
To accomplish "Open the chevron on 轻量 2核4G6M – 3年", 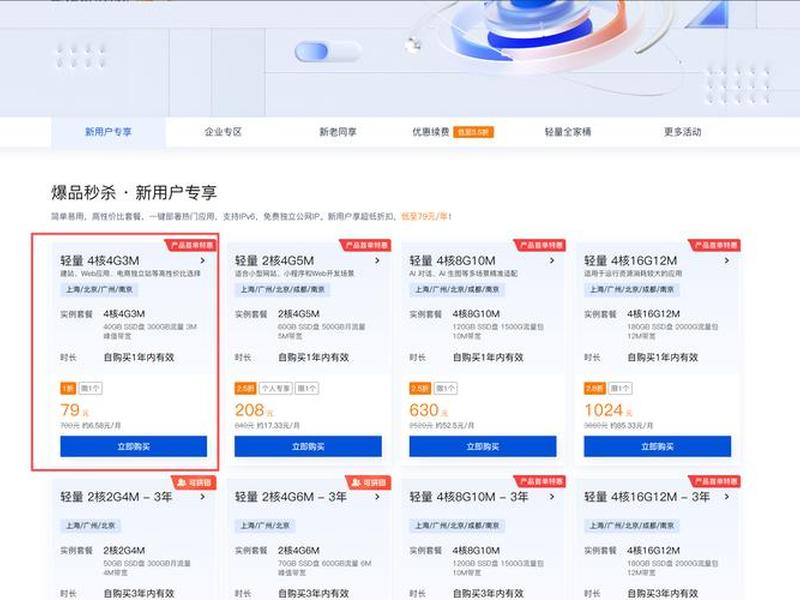I will pos(378,496).
